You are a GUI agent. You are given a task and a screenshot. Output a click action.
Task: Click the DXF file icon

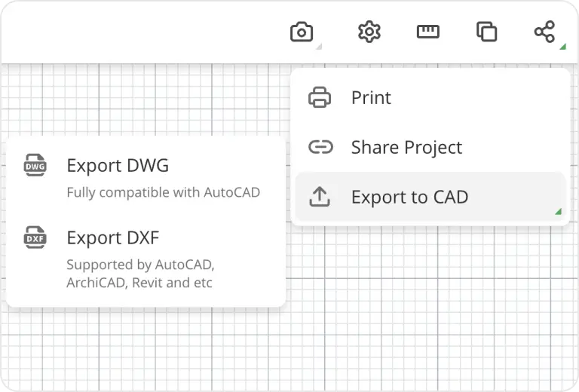point(35,237)
